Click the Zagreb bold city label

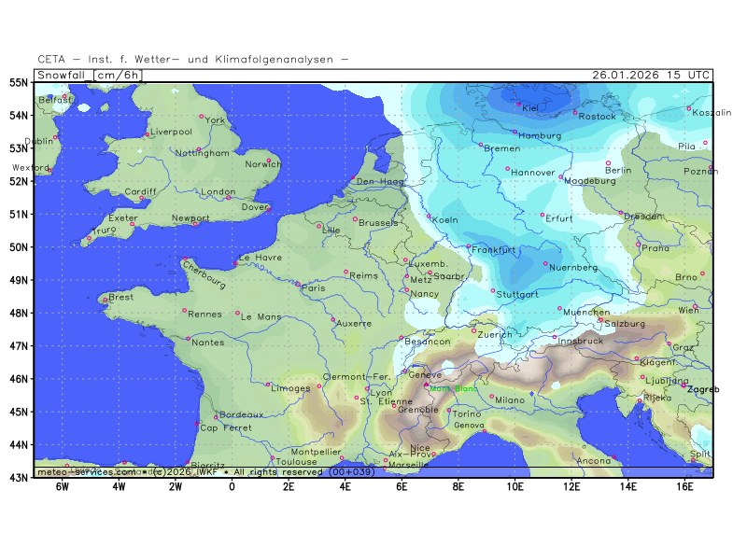699,389
